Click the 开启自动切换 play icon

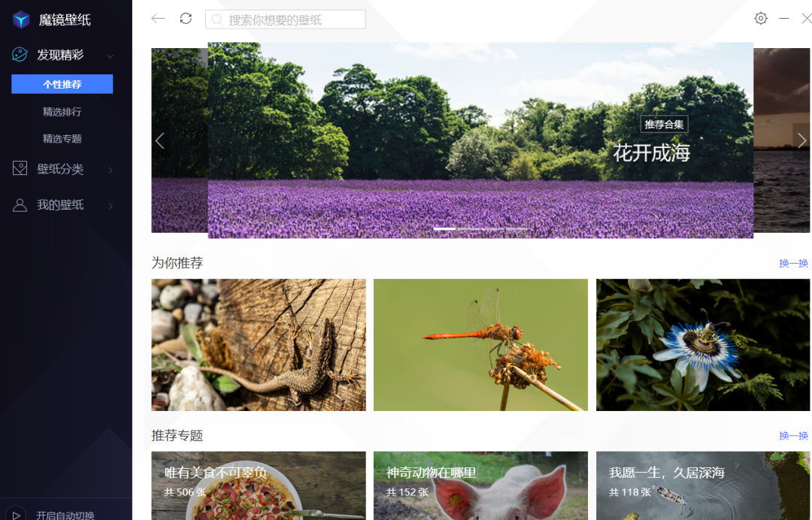tap(16, 514)
